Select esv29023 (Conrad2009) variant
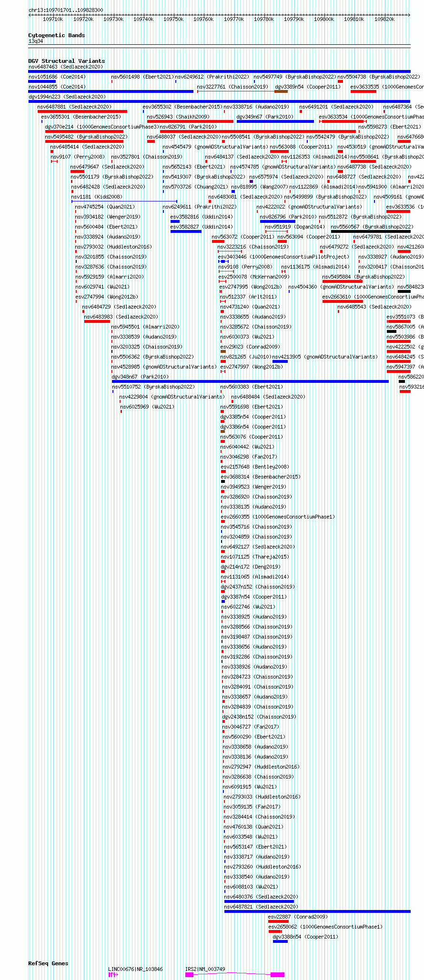This screenshot has height=980, width=424. [250, 347]
